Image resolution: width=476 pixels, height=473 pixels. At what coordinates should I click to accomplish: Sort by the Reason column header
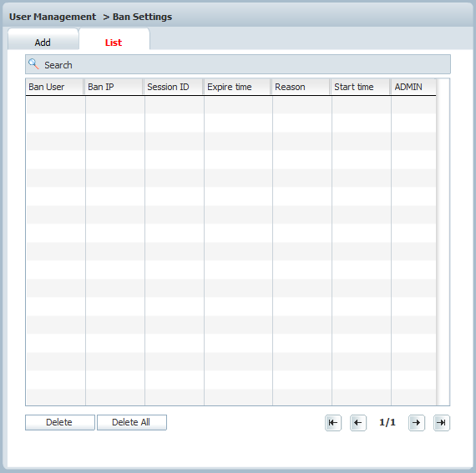(x=301, y=87)
